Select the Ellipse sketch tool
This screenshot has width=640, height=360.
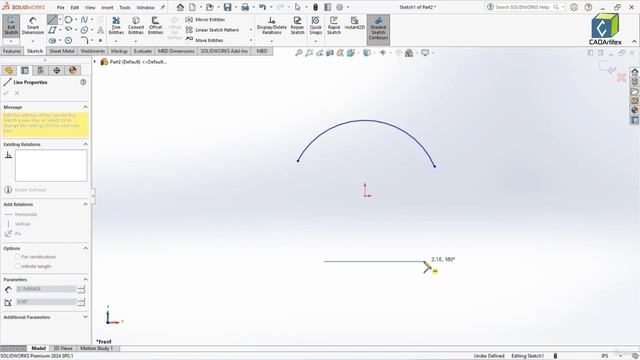(x=84, y=30)
